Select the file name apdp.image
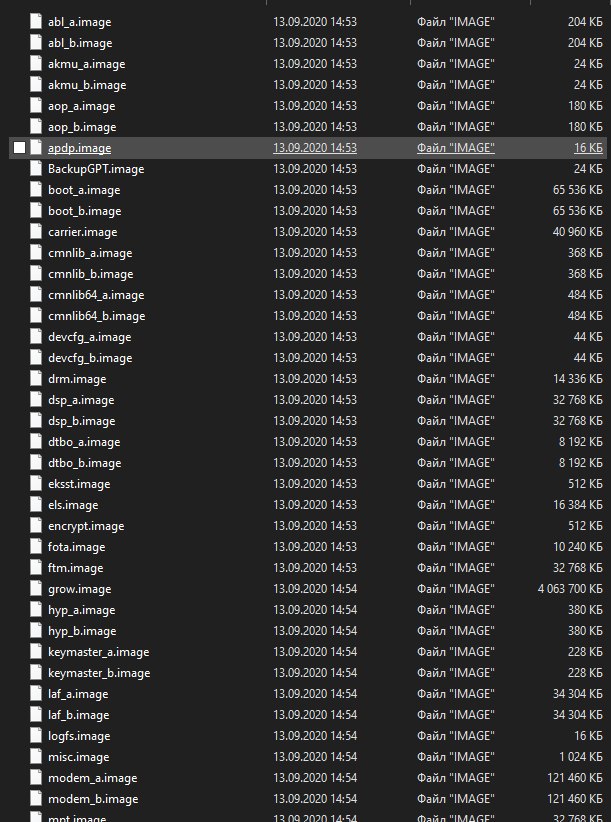 (79, 148)
